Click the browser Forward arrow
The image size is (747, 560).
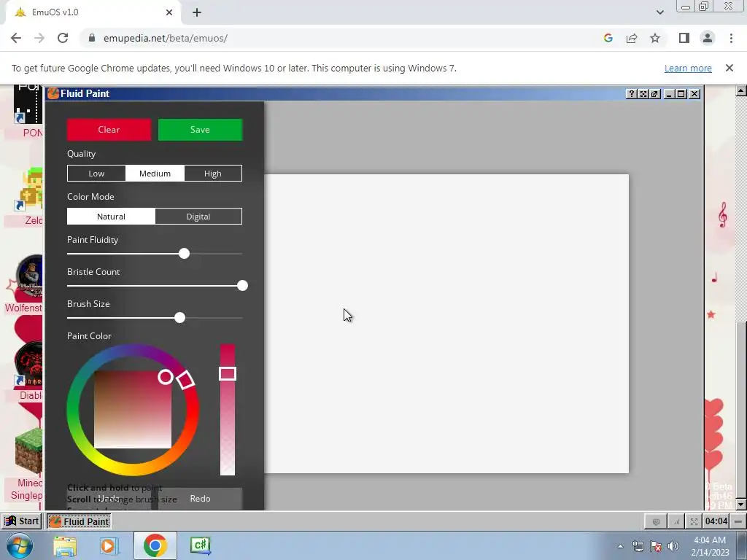pyautogui.click(x=39, y=38)
